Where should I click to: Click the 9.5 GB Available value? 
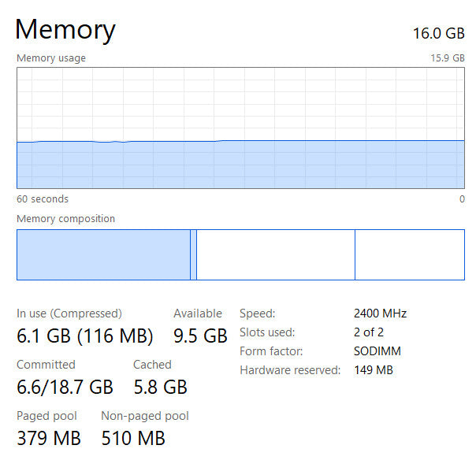(200, 336)
